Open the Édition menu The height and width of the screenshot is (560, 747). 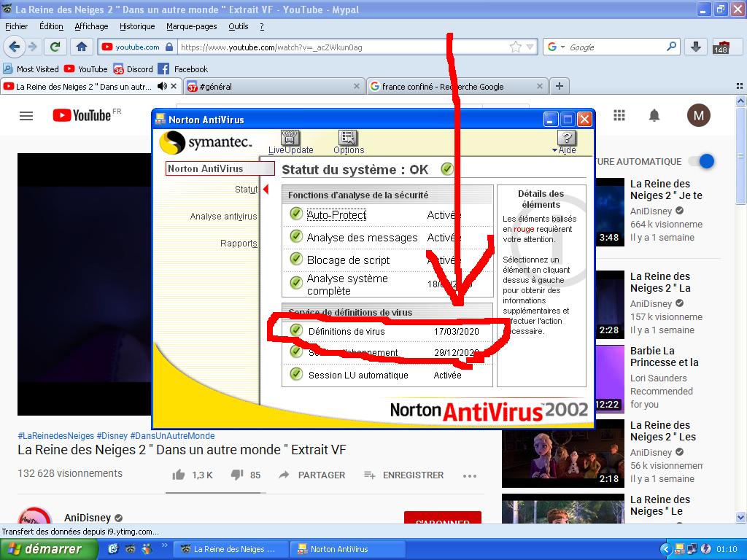[51, 27]
